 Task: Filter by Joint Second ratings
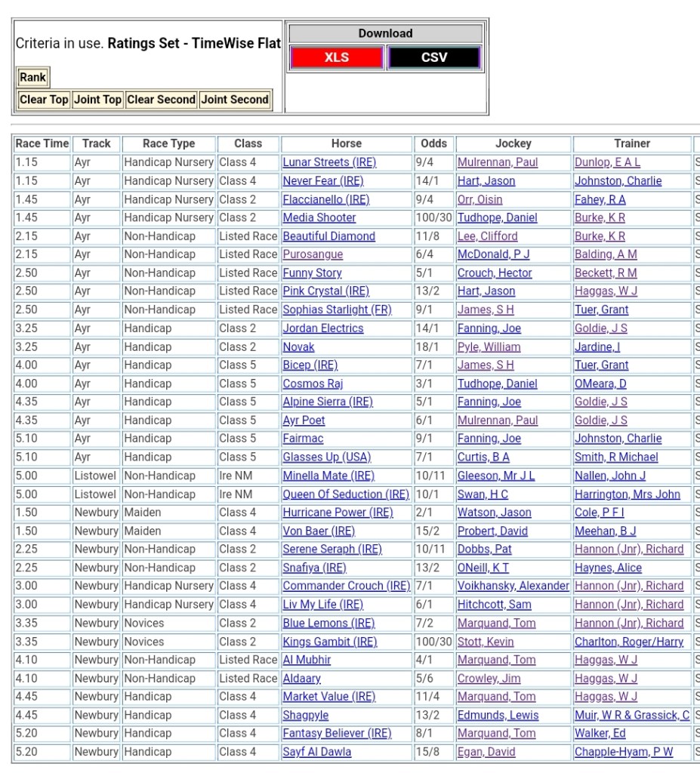[x=235, y=100]
